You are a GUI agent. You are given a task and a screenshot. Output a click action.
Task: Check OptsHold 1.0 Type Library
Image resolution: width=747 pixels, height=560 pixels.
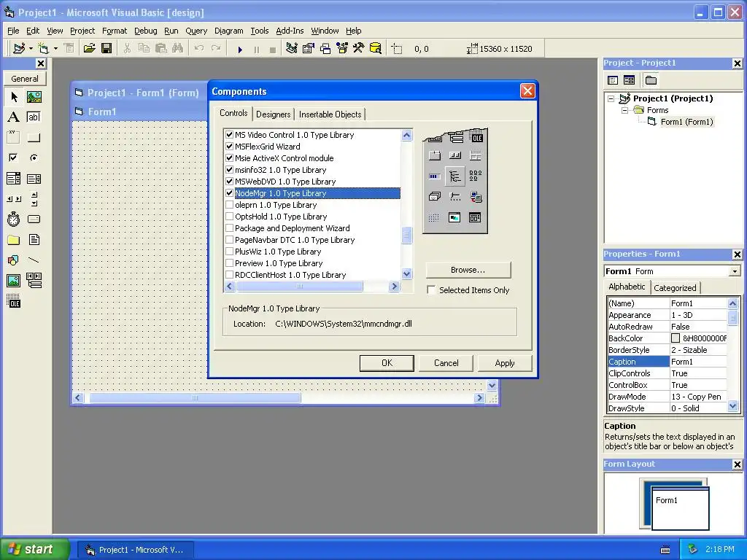tap(229, 217)
